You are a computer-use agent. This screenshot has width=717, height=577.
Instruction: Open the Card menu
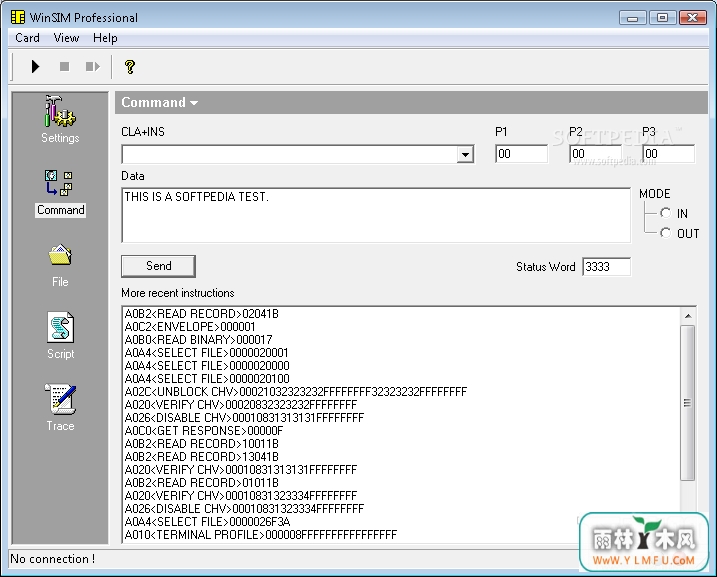[x=27, y=38]
